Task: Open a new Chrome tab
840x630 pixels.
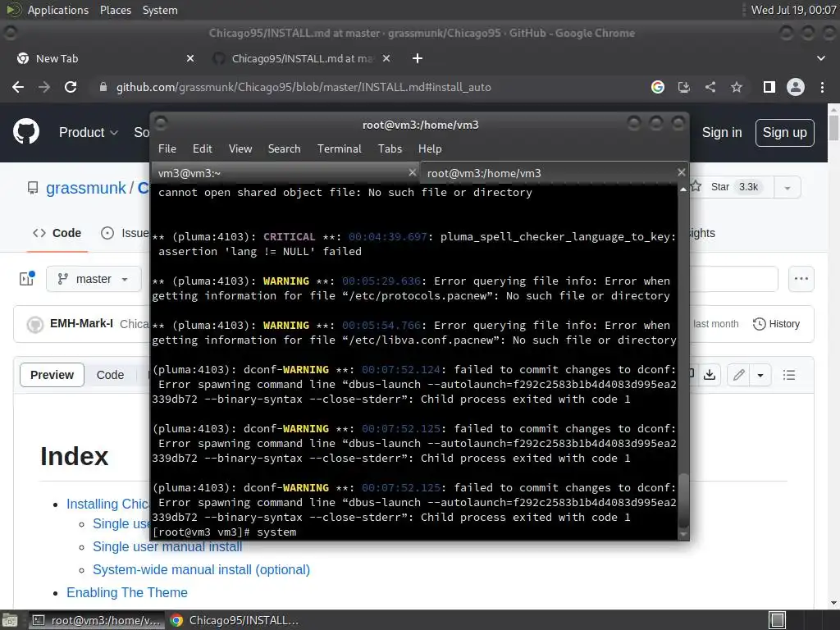Action: pyautogui.click(x=418, y=58)
